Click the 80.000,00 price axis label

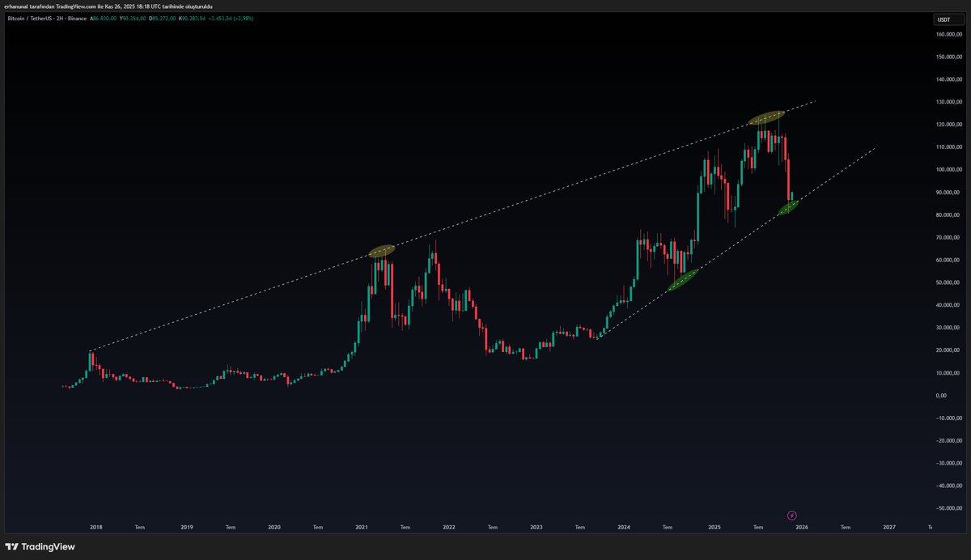coord(949,215)
